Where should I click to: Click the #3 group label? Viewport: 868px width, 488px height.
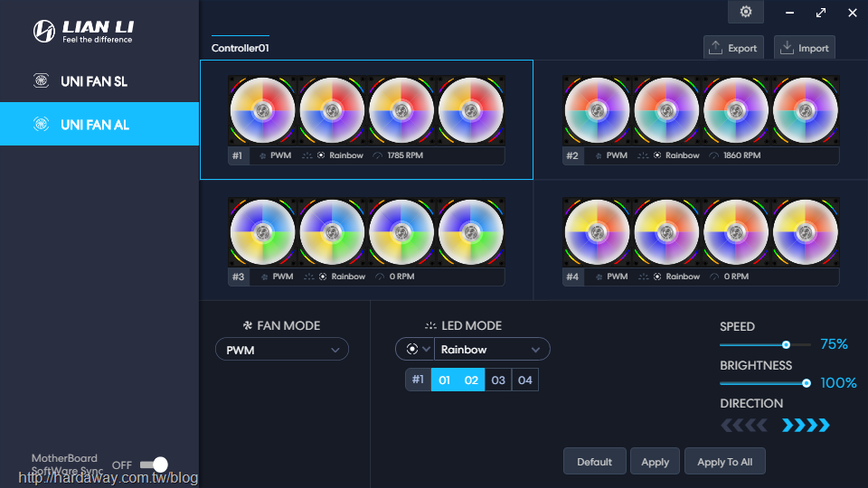pyautogui.click(x=238, y=277)
